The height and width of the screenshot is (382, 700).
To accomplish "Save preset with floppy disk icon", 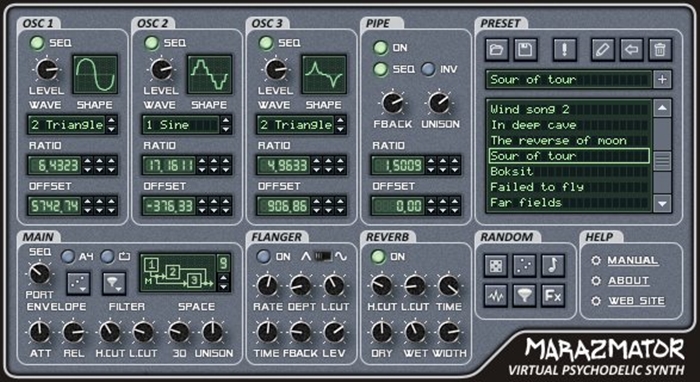I will [x=525, y=49].
